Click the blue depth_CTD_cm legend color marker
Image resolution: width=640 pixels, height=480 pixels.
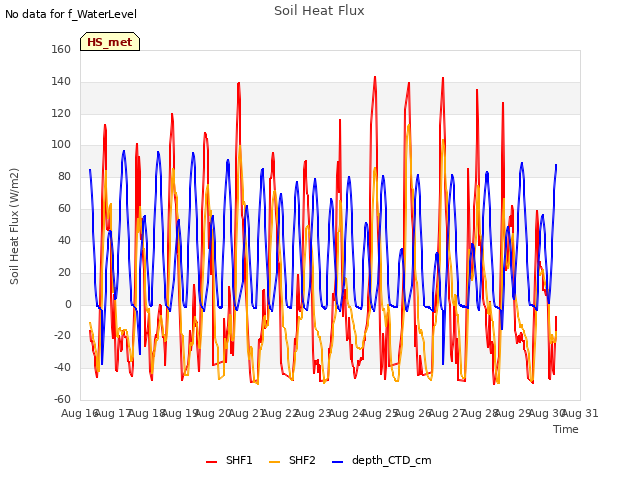point(338,462)
